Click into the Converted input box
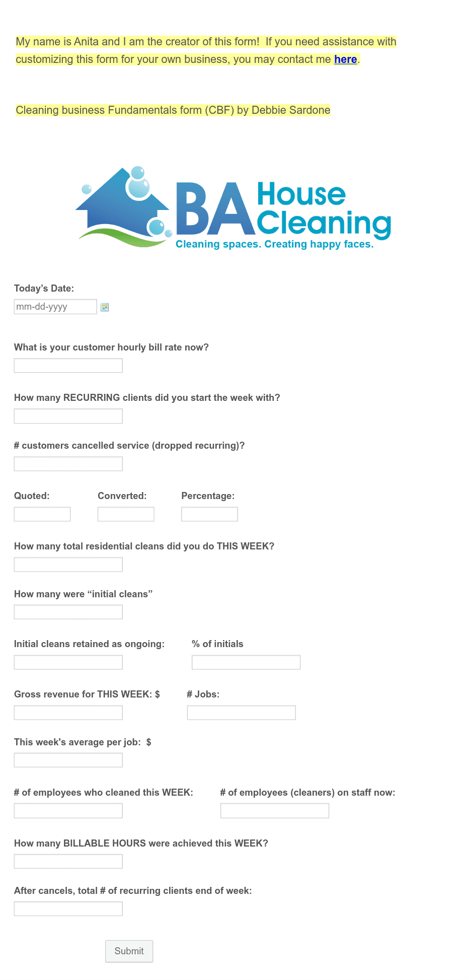The height and width of the screenshot is (980, 468). [x=126, y=514]
